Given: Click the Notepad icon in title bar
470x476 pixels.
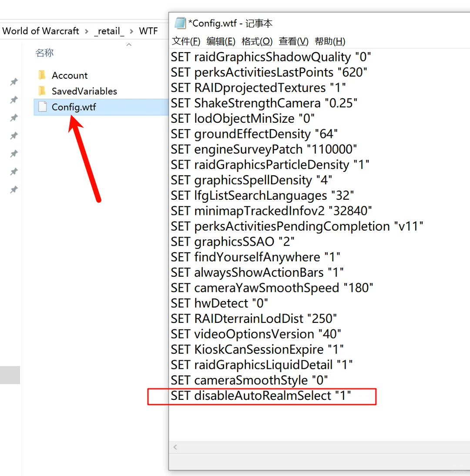Looking at the screenshot, I should [x=180, y=23].
